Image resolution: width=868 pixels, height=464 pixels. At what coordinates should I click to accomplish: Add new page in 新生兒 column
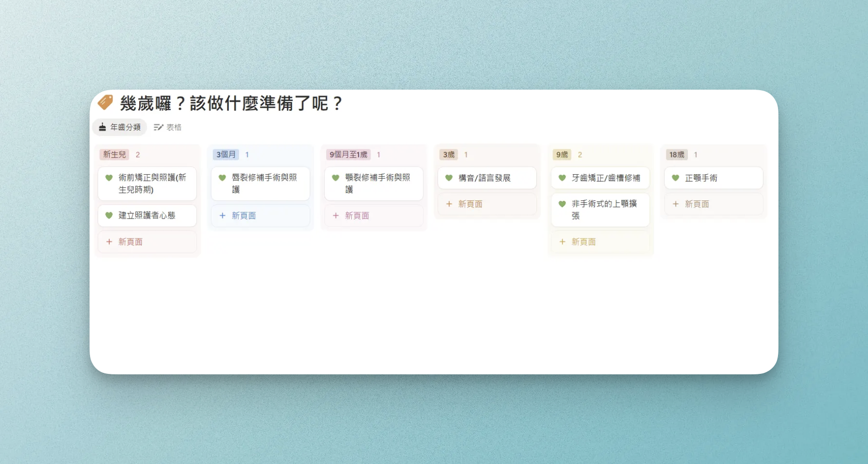tap(130, 242)
